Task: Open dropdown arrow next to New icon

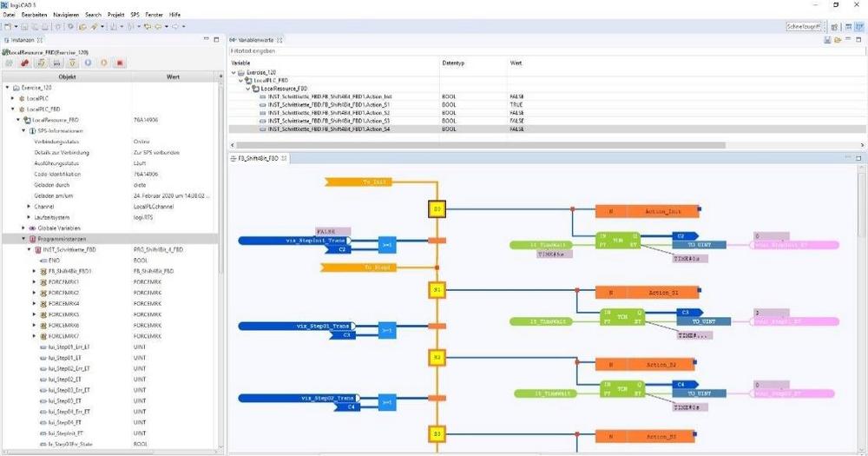Action: point(16,27)
